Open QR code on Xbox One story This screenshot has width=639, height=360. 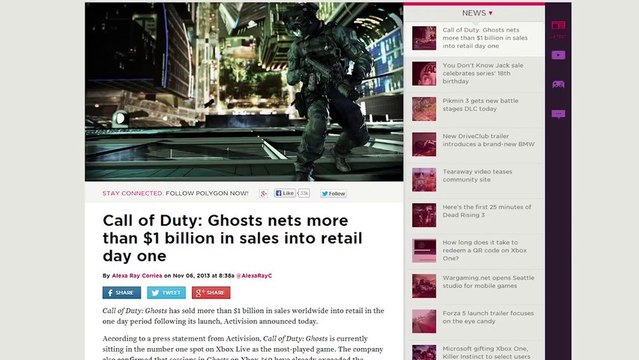(485, 250)
